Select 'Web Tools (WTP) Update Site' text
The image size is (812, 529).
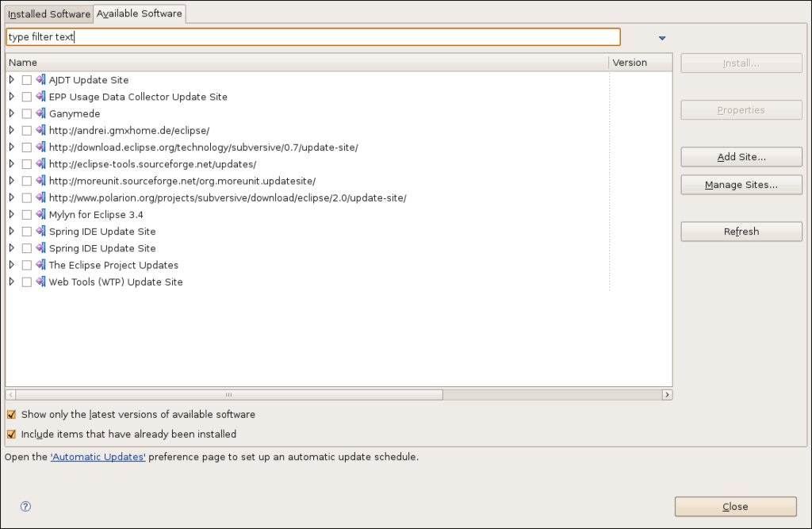pyautogui.click(x=116, y=282)
